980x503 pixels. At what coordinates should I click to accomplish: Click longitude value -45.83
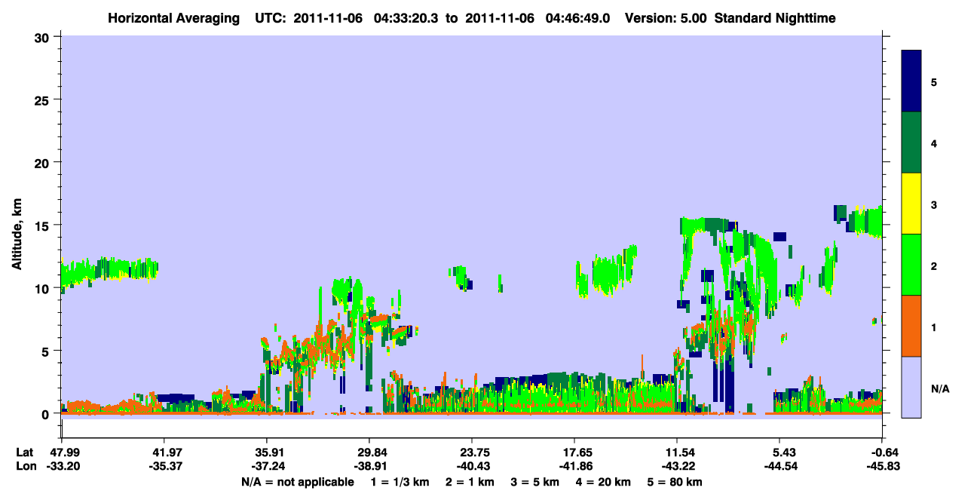882,467
